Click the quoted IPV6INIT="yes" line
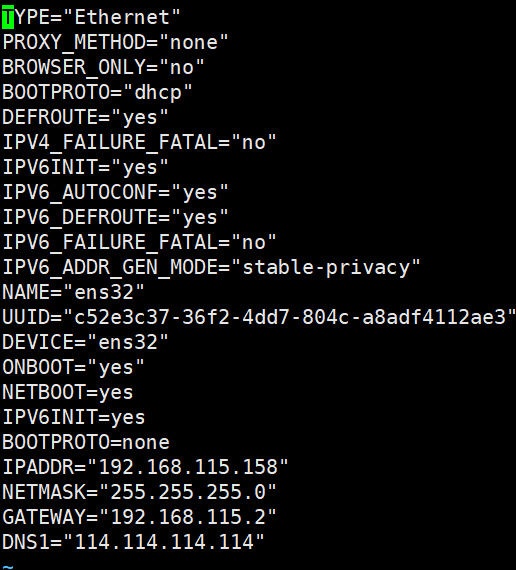The height and width of the screenshot is (570, 516). [x=85, y=167]
